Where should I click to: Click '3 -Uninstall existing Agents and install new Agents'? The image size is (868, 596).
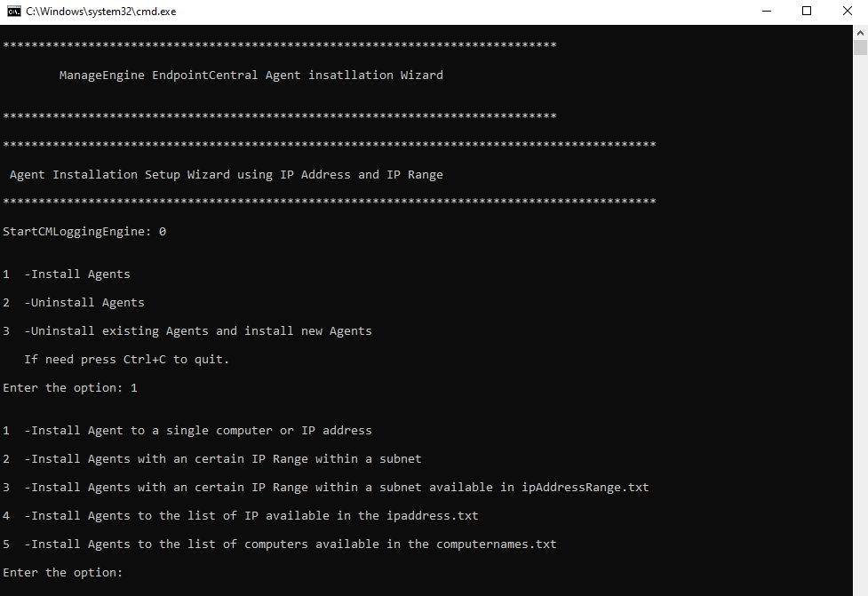coord(187,331)
